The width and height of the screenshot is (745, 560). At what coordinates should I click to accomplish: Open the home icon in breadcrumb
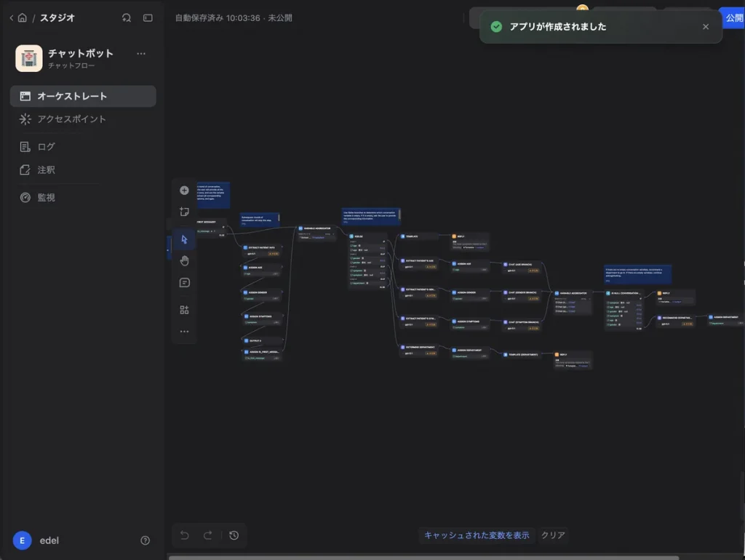point(23,17)
